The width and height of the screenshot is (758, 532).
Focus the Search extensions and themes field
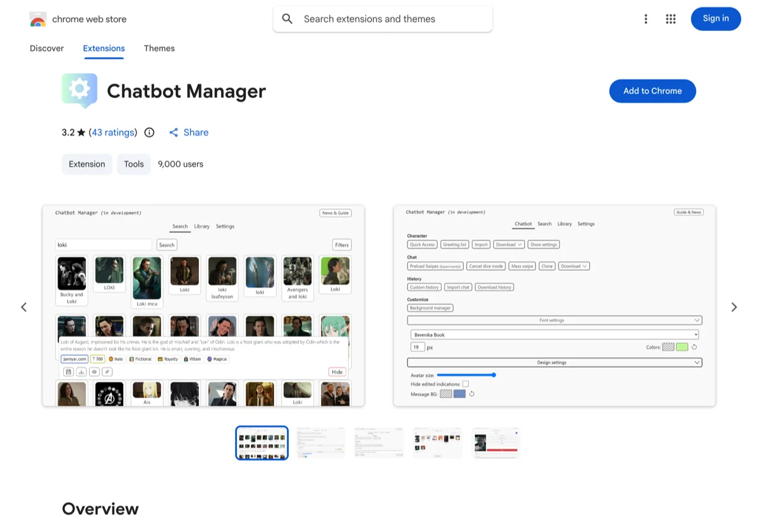383,19
